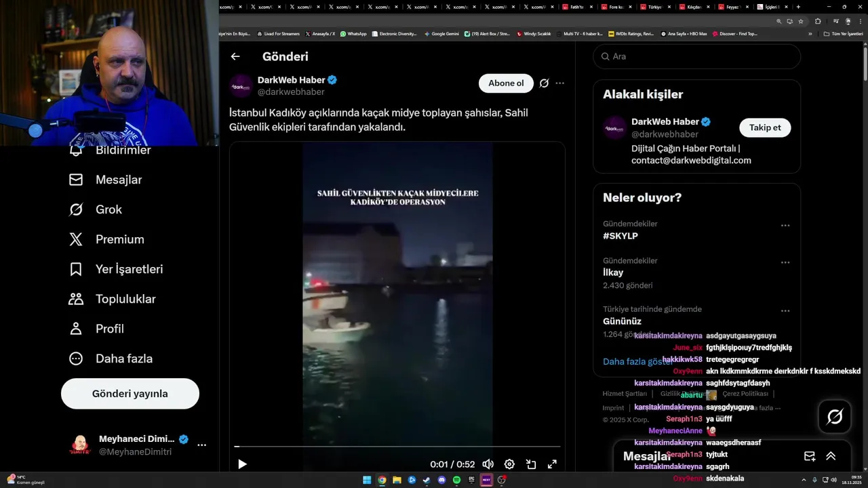Open options for the #SKYLP trend
Image resolution: width=868 pixels, height=488 pixels.
point(785,226)
